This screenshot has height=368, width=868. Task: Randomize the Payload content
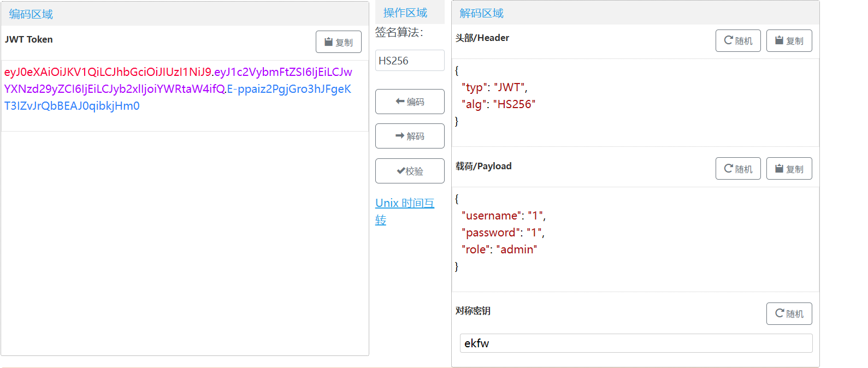pos(738,169)
